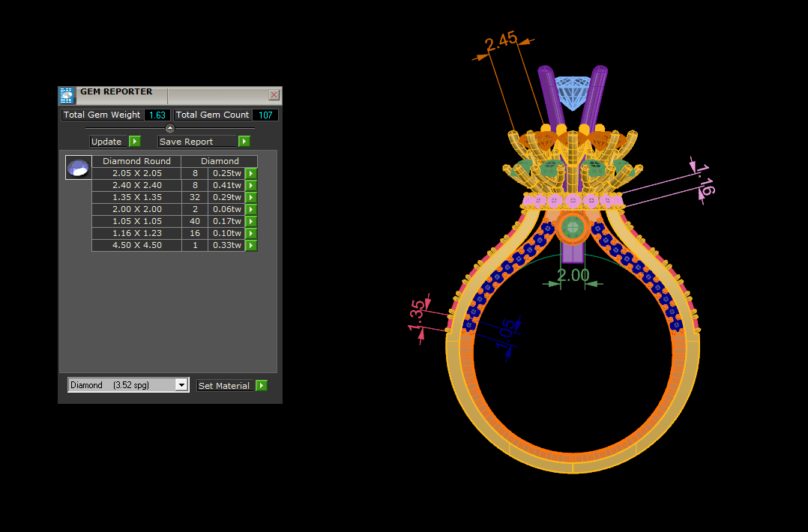
Task: Click the green arrow on the 1.35 X 1.35 row
Action: [251, 197]
